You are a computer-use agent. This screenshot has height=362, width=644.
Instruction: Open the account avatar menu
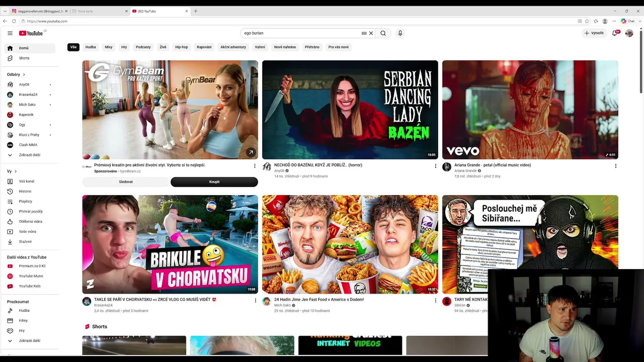point(629,33)
